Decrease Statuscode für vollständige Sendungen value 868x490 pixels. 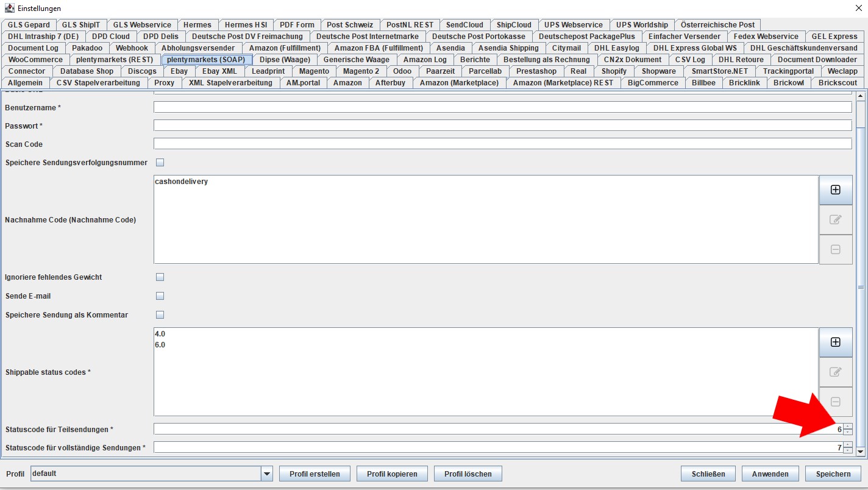(x=848, y=450)
